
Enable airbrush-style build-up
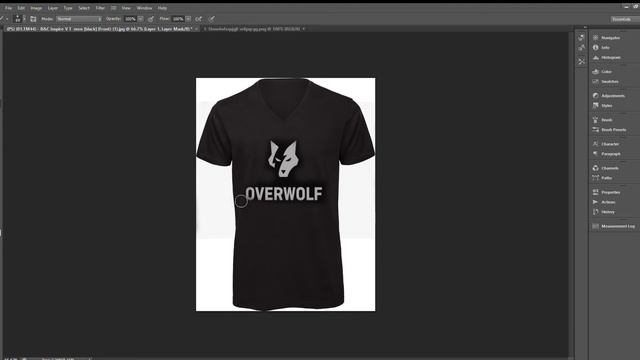[x=199, y=19]
